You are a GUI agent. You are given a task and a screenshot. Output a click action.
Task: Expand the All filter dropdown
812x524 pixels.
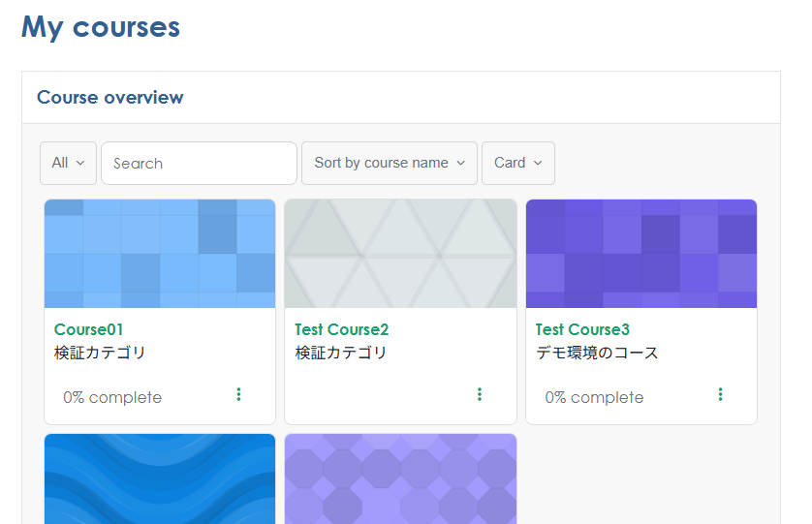(68, 163)
